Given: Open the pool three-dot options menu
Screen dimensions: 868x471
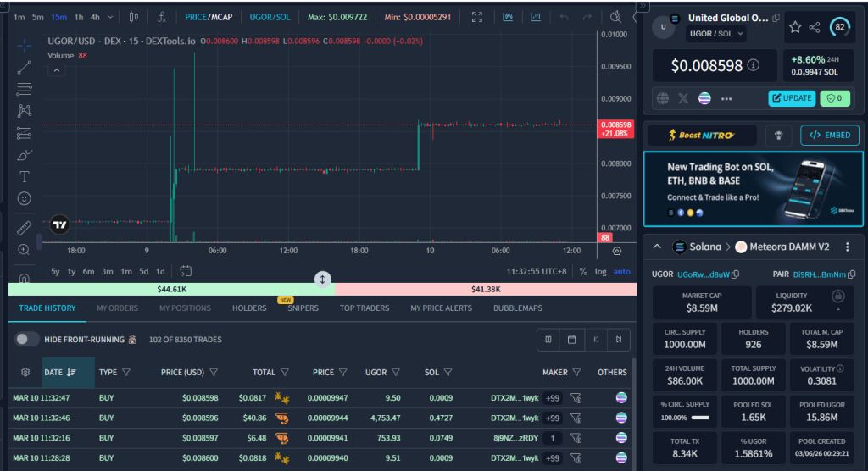Looking at the screenshot, I should (847, 247).
